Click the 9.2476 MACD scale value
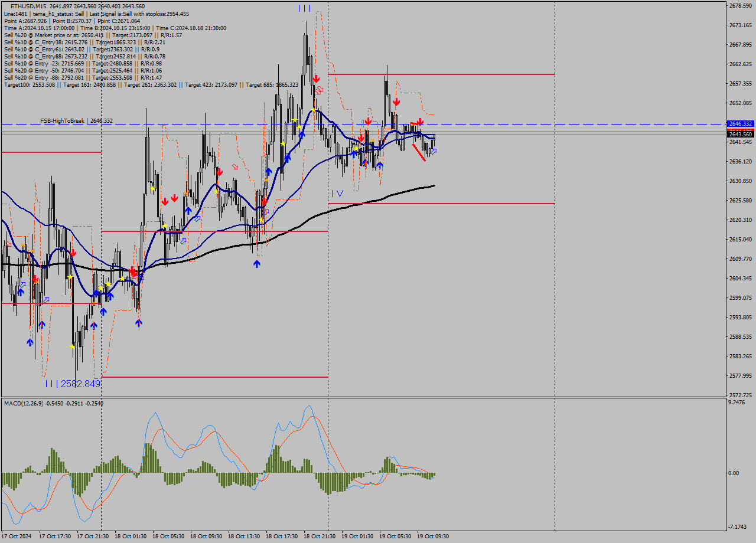Image resolution: width=756 pixels, height=543 pixels. pos(737,403)
